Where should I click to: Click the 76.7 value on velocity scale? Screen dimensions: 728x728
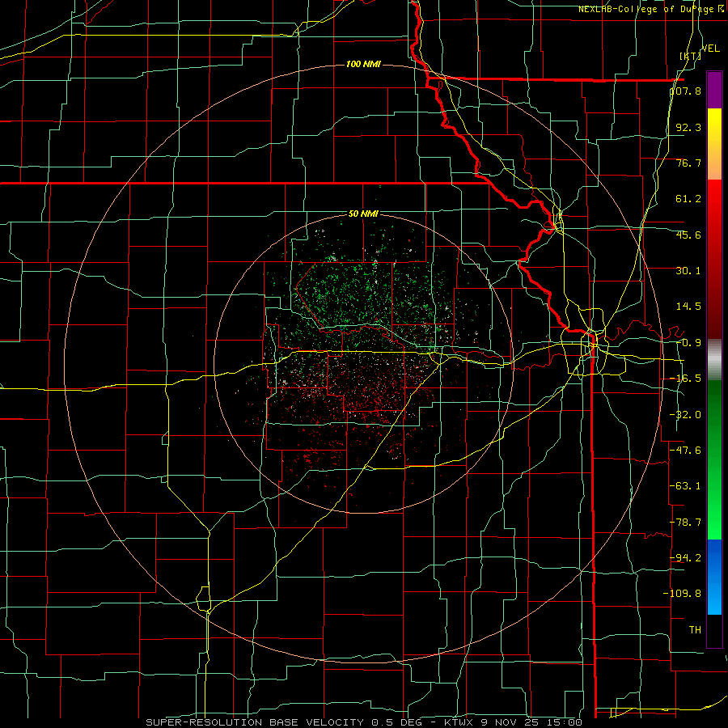688,163
